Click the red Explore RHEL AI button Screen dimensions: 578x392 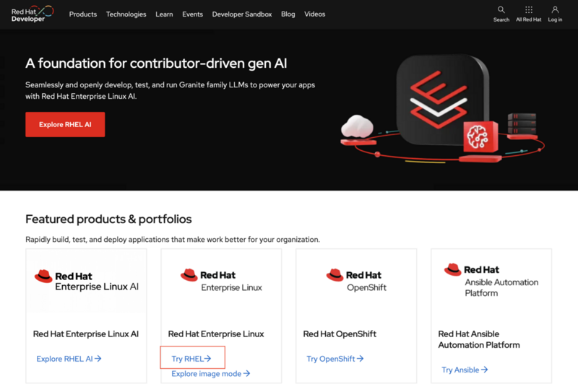(x=65, y=124)
